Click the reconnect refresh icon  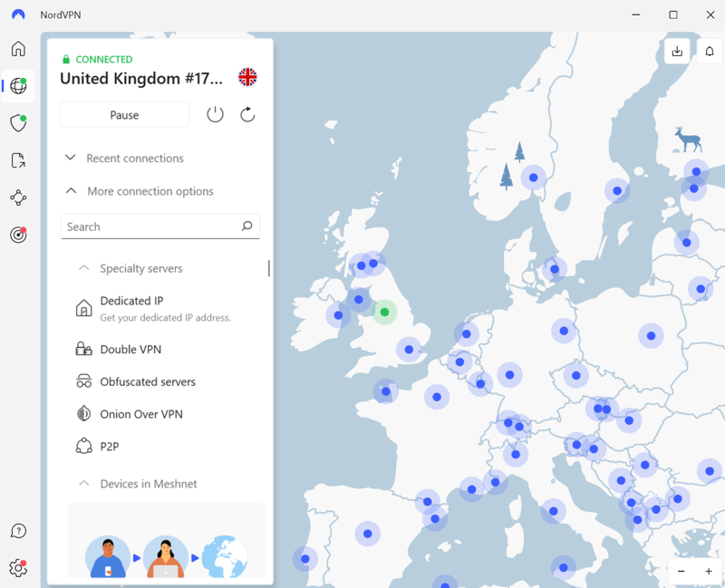coord(247,114)
